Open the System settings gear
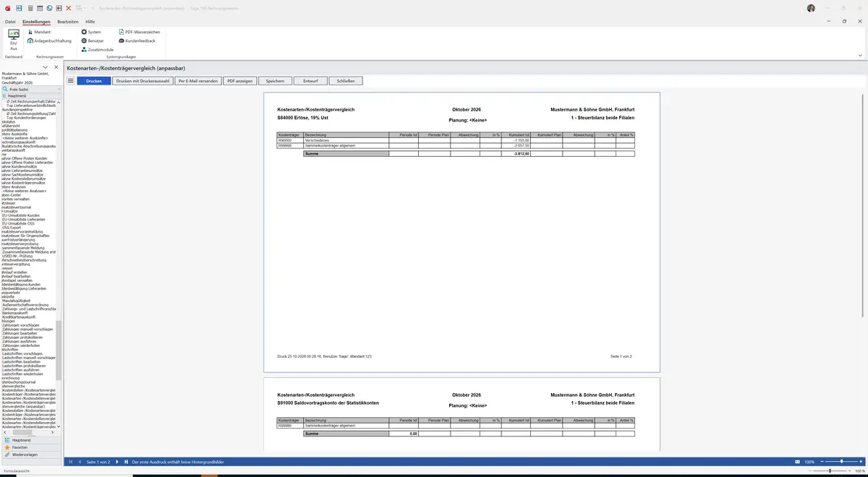 [x=91, y=32]
